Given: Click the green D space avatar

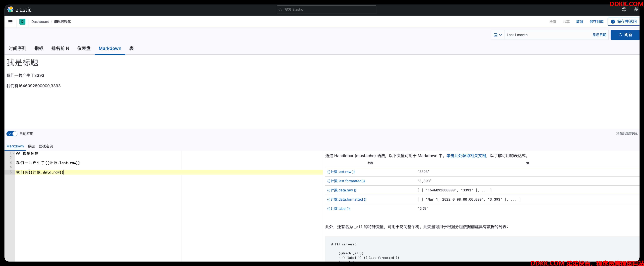Looking at the screenshot, I should pyautogui.click(x=22, y=22).
